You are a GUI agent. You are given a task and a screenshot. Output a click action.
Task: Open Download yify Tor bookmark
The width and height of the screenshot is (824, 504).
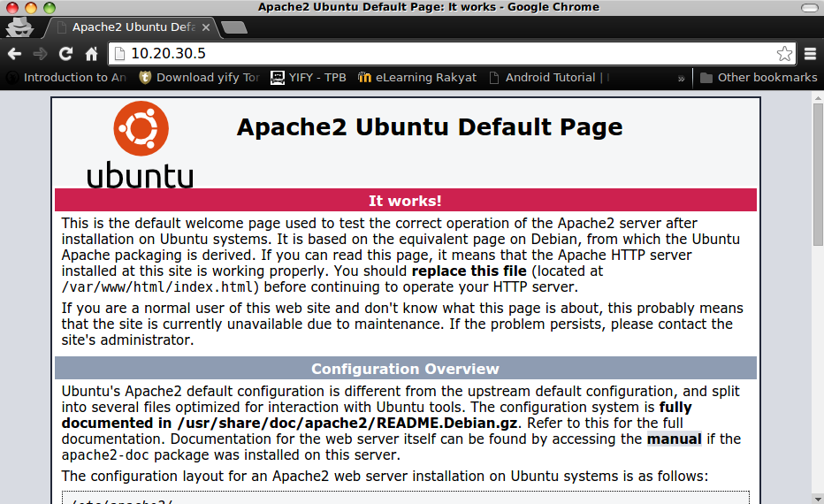point(200,78)
